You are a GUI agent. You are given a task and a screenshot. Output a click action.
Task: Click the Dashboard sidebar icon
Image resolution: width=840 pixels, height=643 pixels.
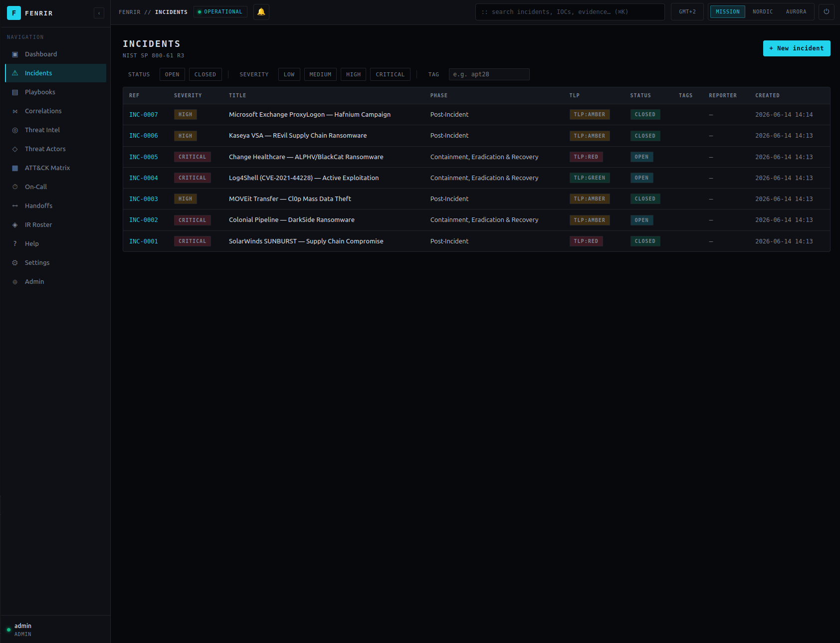click(x=15, y=54)
